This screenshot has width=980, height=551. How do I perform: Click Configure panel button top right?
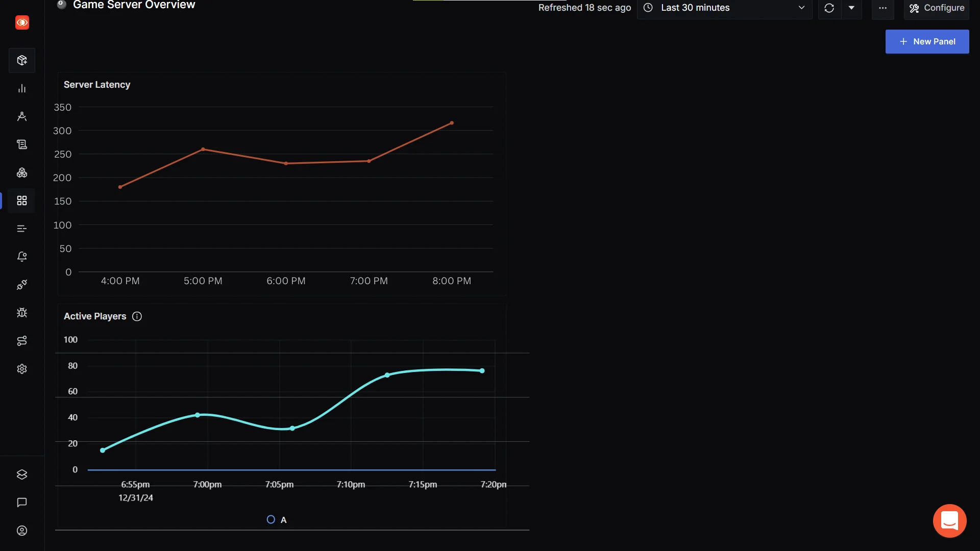pyautogui.click(x=936, y=8)
